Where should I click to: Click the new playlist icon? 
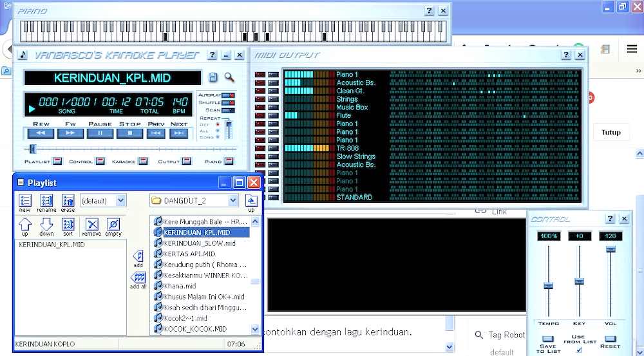click(25, 201)
